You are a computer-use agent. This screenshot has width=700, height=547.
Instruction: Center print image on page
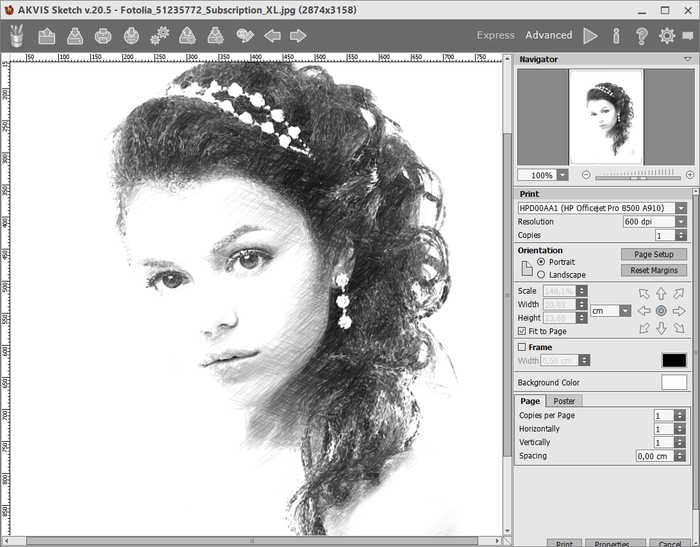[661, 311]
